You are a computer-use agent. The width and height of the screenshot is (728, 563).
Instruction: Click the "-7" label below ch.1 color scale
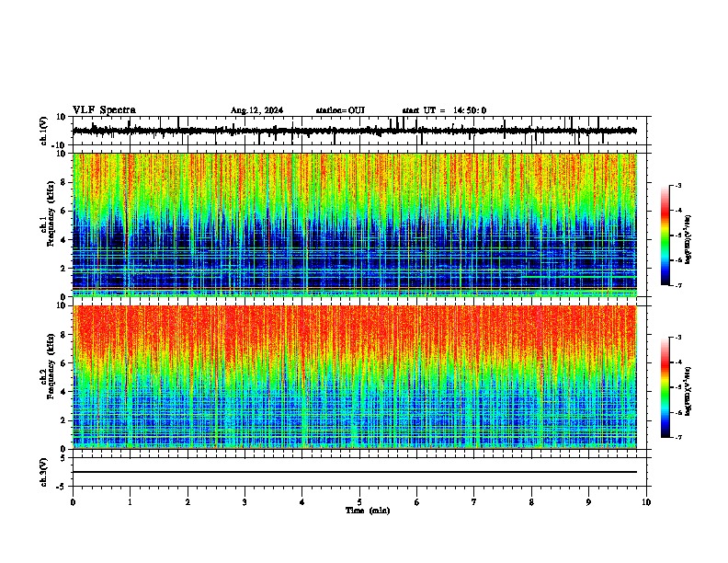tap(678, 285)
